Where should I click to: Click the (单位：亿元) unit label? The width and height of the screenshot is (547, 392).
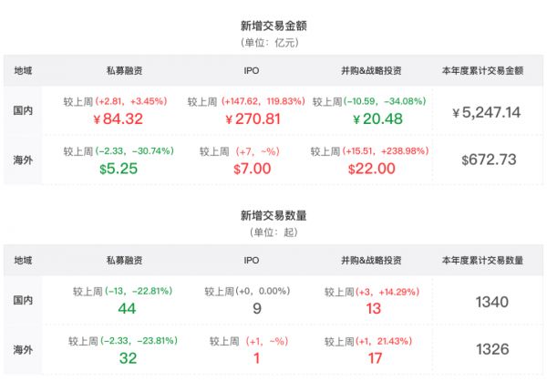(273, 42)
